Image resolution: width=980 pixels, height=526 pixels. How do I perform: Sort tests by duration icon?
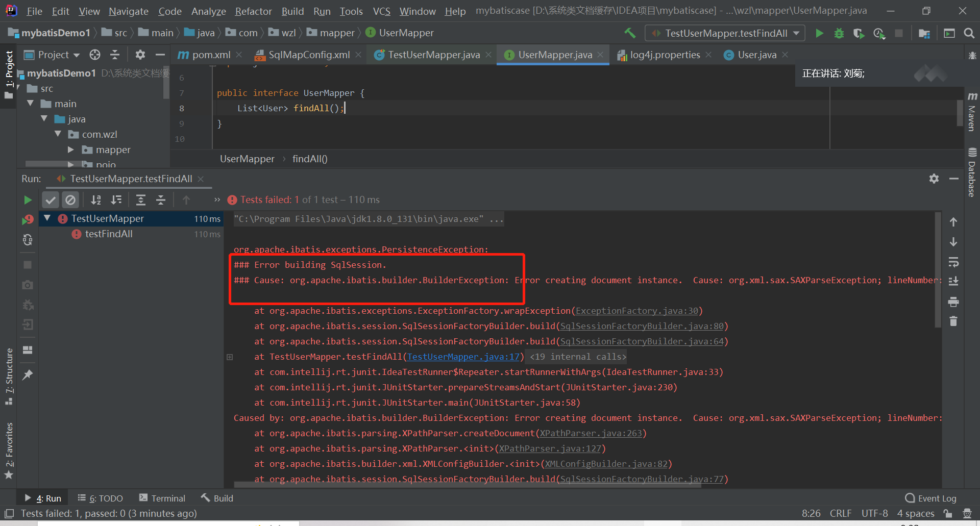[116, 200]
